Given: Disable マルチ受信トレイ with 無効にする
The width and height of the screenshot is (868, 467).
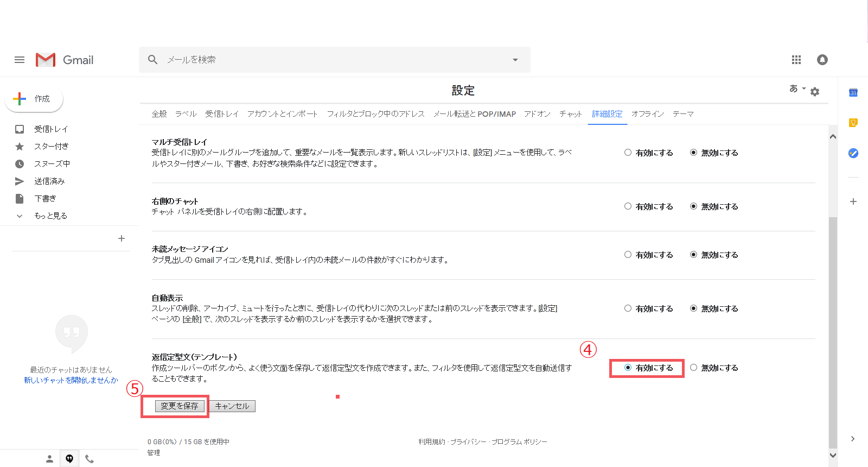Looking at the screenshot, I should [693, 153].
